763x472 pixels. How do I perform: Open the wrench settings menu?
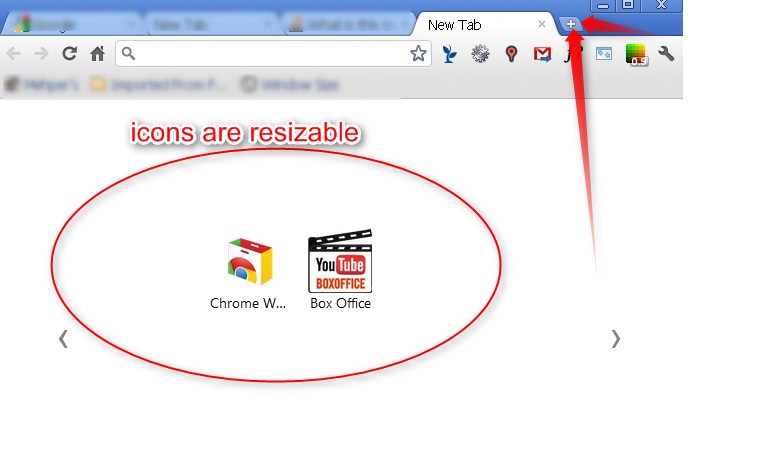tap(666, 54)
